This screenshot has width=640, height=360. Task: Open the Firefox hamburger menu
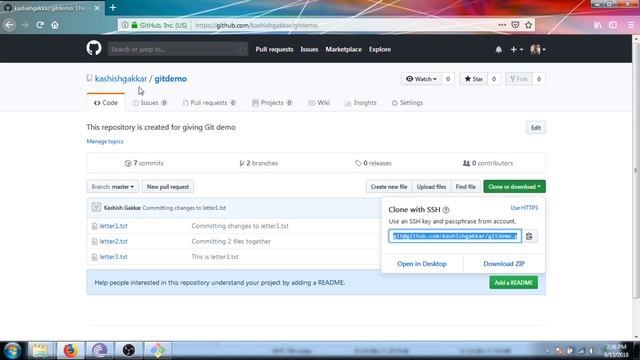(631, 25)
